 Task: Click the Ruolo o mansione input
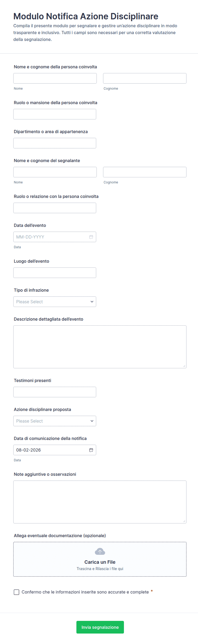click(x=55, y=114)
